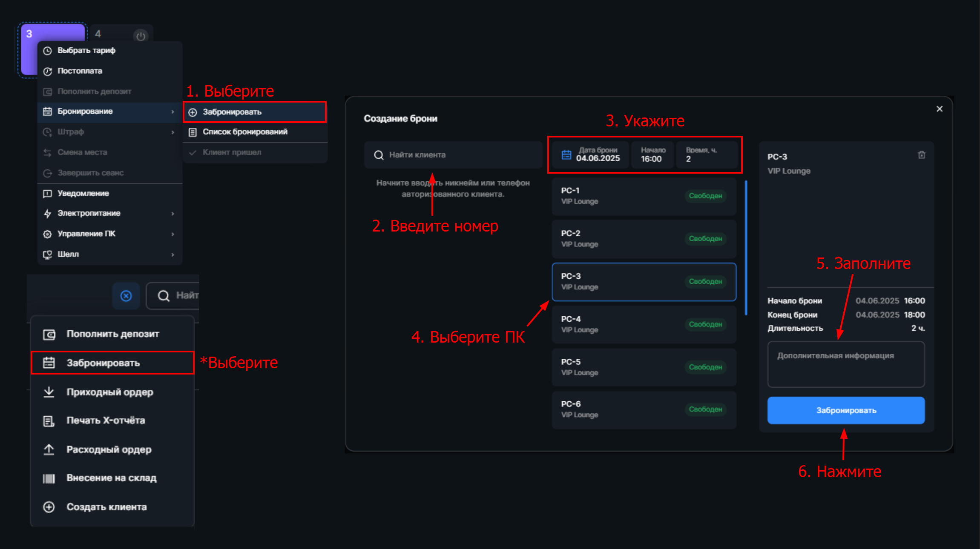
Task: Click the gear icon next to Управление ПК
Action: coord(48,234)
